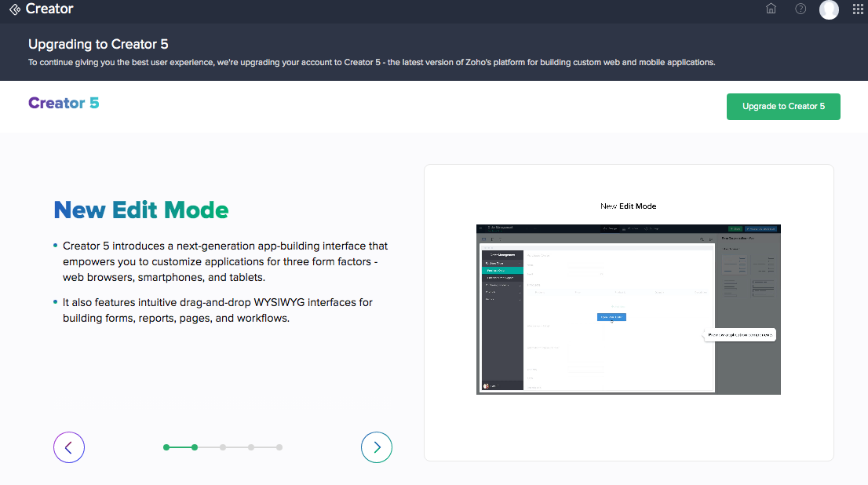Advance to next slide with right arrow
Viewport: 868px width, 485px height.
[377, 447]
